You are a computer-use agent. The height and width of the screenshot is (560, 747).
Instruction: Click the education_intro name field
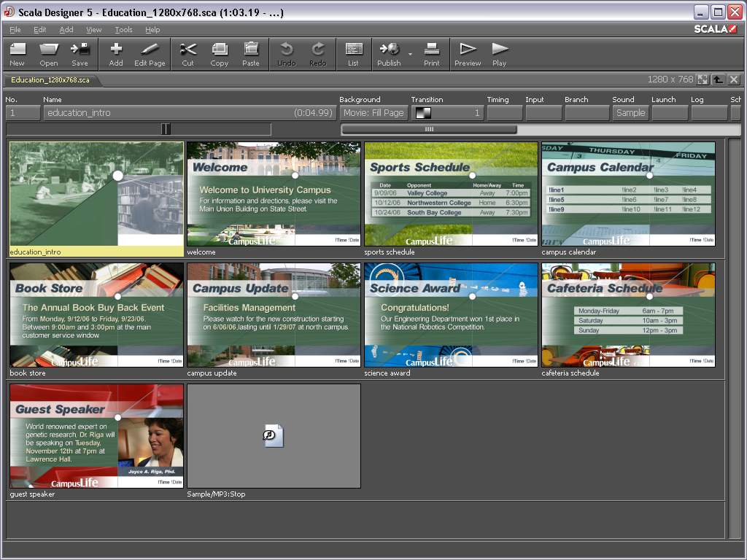(190, 113)
